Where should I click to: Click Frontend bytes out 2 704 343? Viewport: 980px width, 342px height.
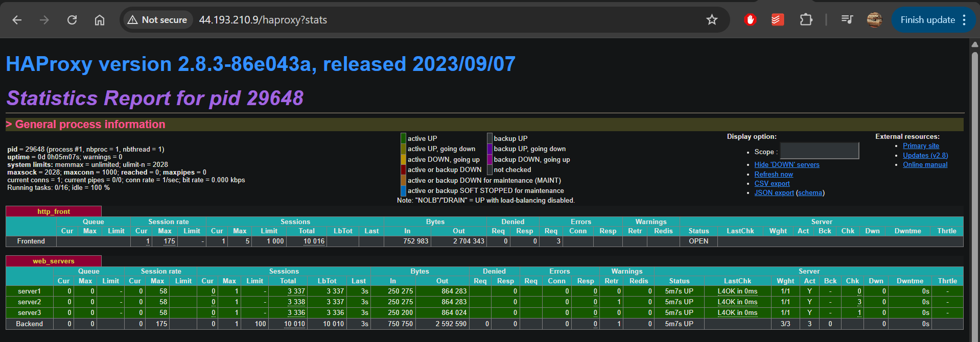click(x=469, y=241)
